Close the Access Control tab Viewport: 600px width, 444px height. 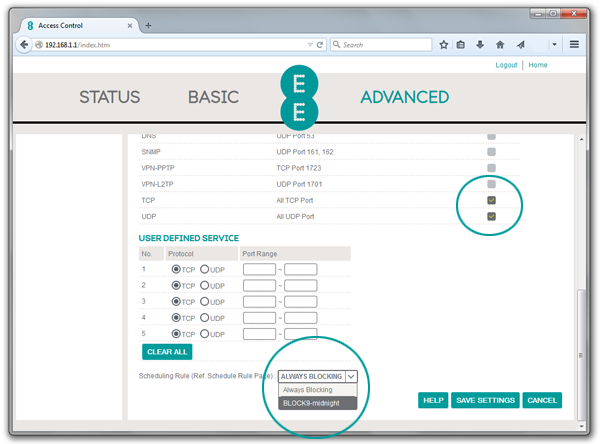point(130,26)
